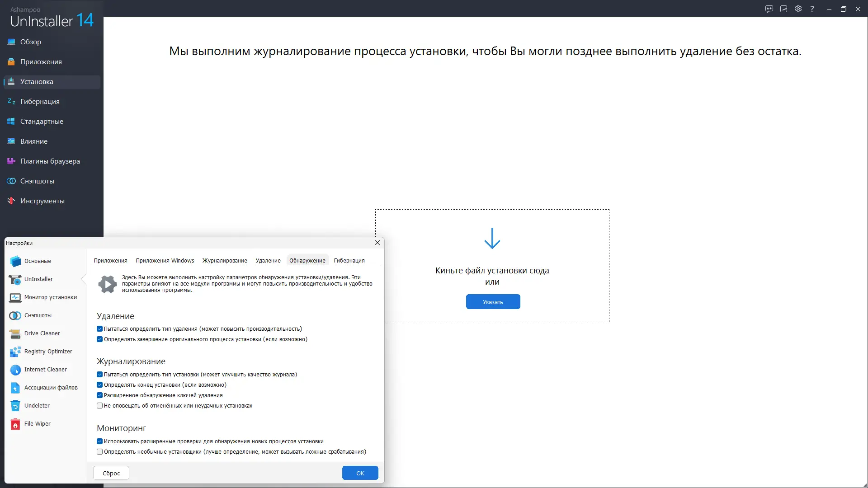868x488 pixels.
Task: Select Registry Optimizer in settings list
Action: (48, 352)
